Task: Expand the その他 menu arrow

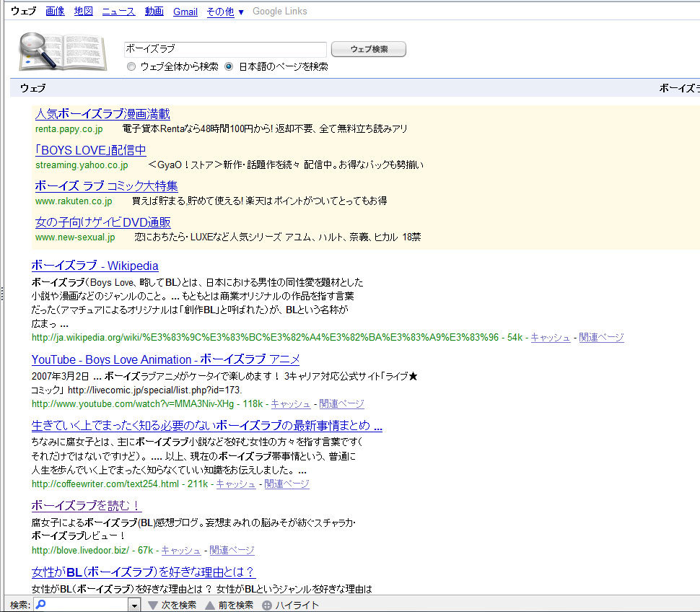Action: click(x=241, y=12)
